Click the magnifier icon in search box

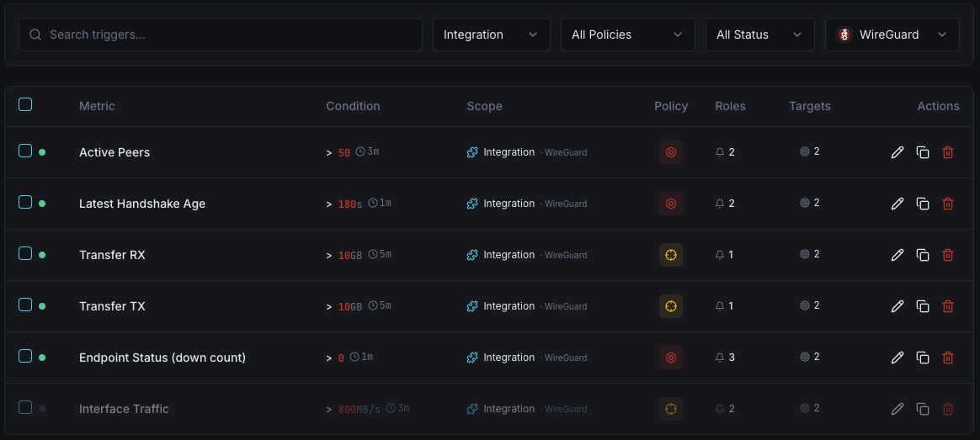pyautogui.click(x=35, y=34)
